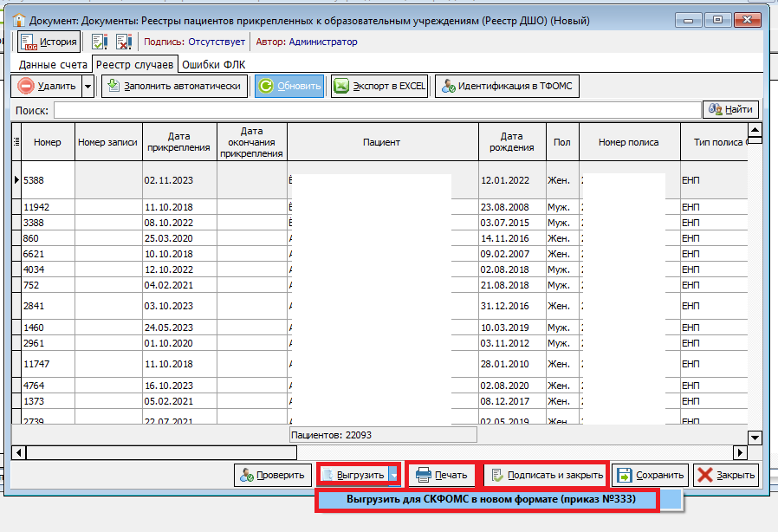Click the Найти search button
The height and width of the screenshot is (532, 778).
[730, 109]
